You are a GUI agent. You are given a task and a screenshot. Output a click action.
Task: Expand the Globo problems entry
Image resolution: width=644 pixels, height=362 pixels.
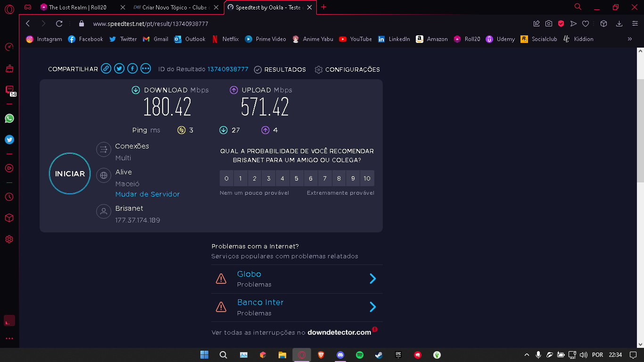coord(297,279)
